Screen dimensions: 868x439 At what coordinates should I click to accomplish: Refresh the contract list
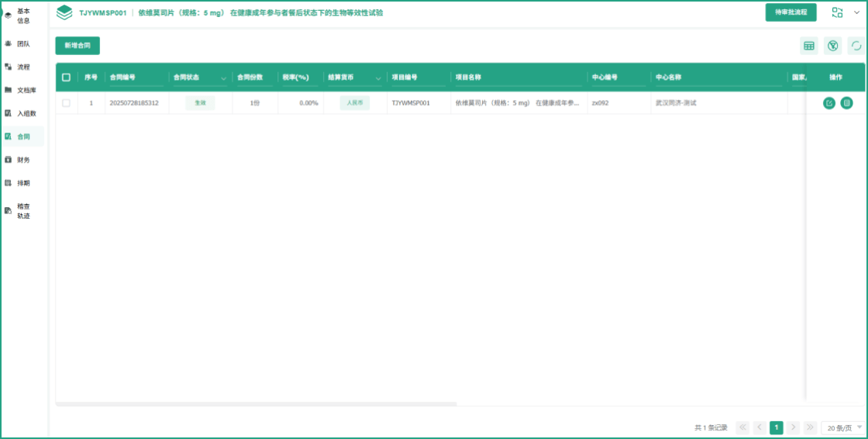point(856,46)
